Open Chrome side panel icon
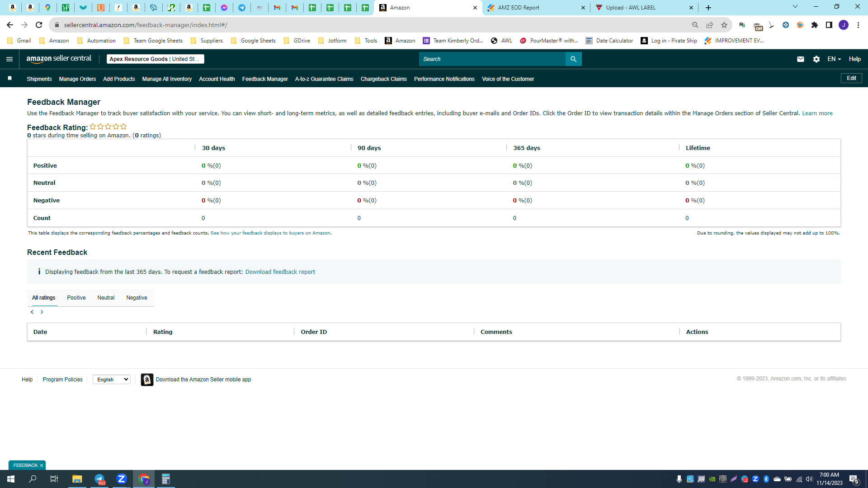 tap(829, 25)
